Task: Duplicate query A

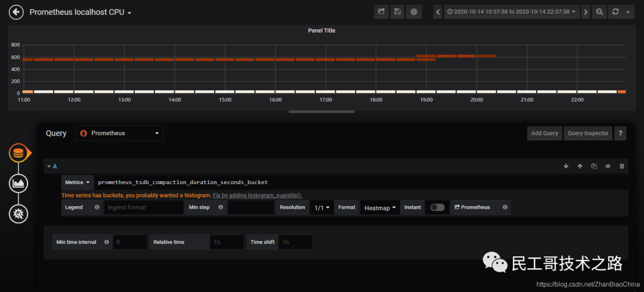Action: click(x=594, y=166)
